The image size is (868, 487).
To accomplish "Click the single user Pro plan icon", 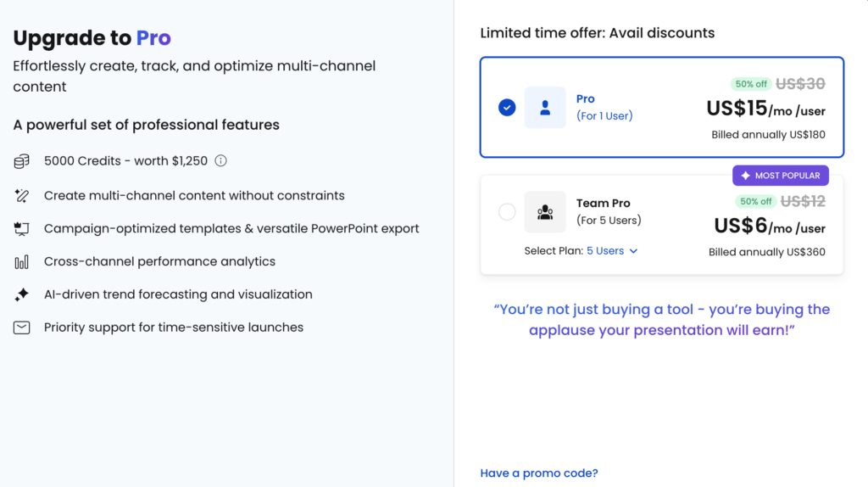I will tap(545, 108).
